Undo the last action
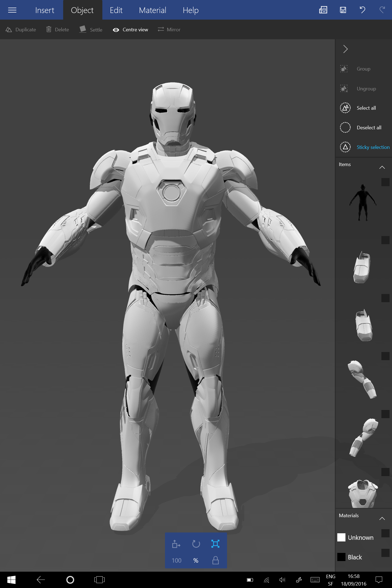The height and width of the screenshot is (588, 392). coord(362,10)
